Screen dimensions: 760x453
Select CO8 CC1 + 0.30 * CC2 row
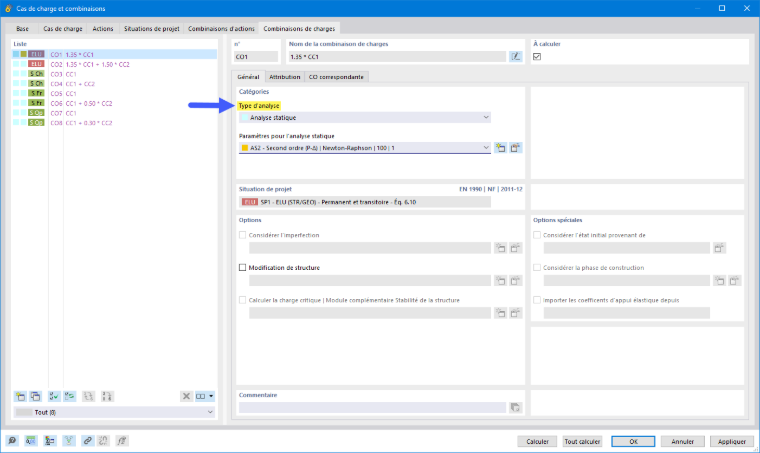pos(114,123)
